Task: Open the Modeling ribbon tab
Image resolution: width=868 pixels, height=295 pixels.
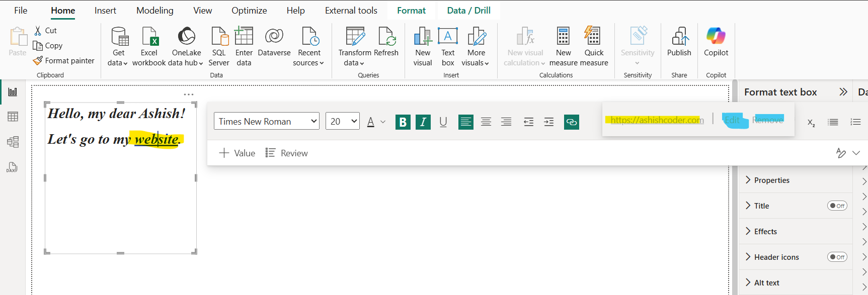Action: coord(154,11)
